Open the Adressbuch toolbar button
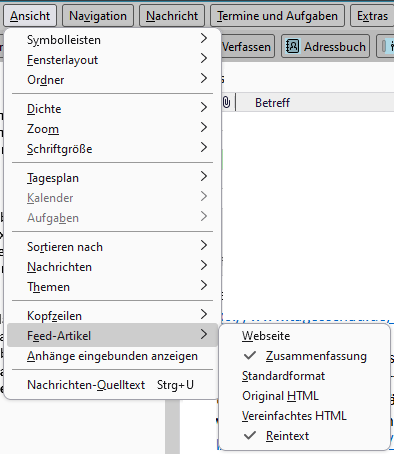Screen dimensions: 394x454 tap(326, 47)
